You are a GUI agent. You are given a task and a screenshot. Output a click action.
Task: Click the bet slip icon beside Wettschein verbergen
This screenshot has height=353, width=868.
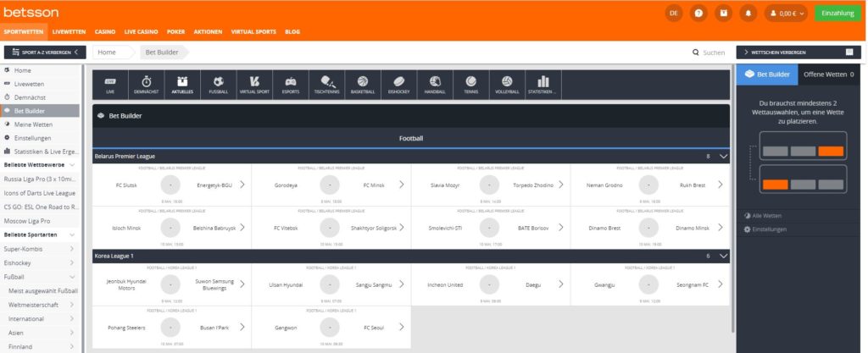pos(849,52)
